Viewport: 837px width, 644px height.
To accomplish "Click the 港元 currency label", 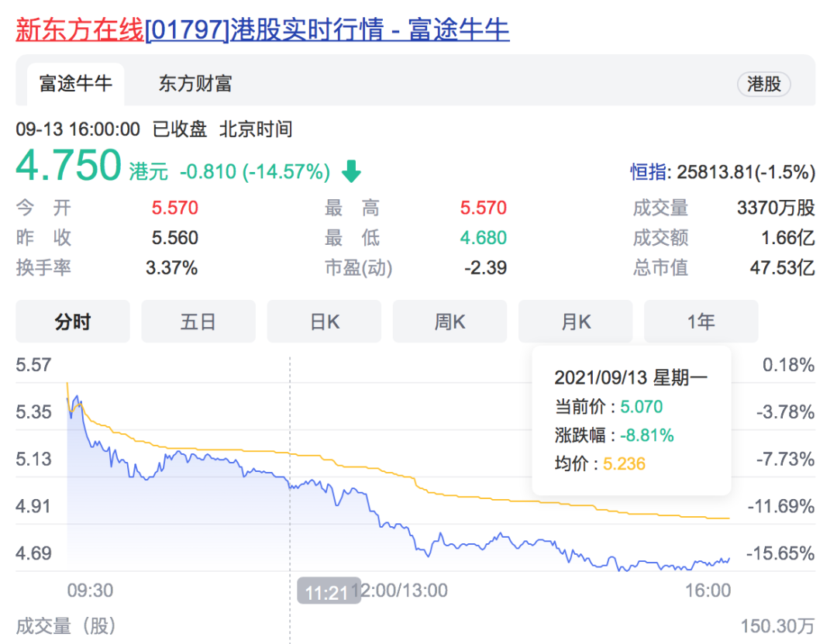I will (148, 172).
